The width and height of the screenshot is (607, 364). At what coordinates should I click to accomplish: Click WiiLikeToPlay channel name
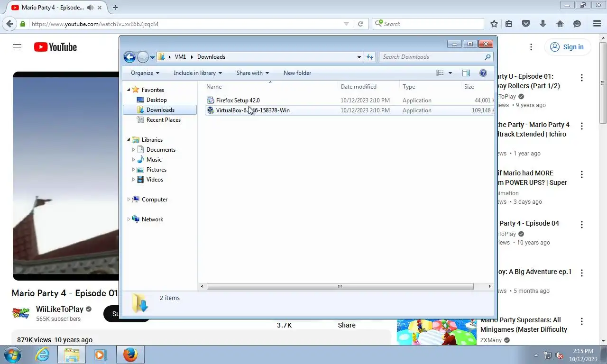[60, 309]
